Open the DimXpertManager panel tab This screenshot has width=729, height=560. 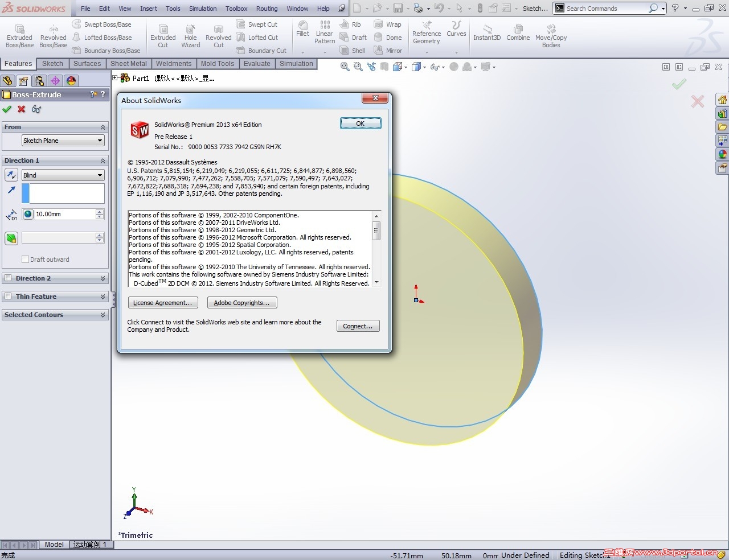click(55, 81)
